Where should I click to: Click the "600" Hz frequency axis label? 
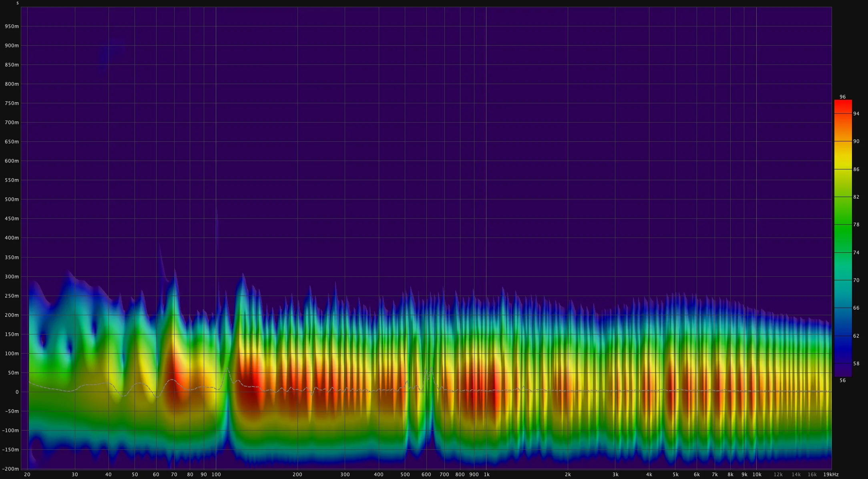point(426,475)
